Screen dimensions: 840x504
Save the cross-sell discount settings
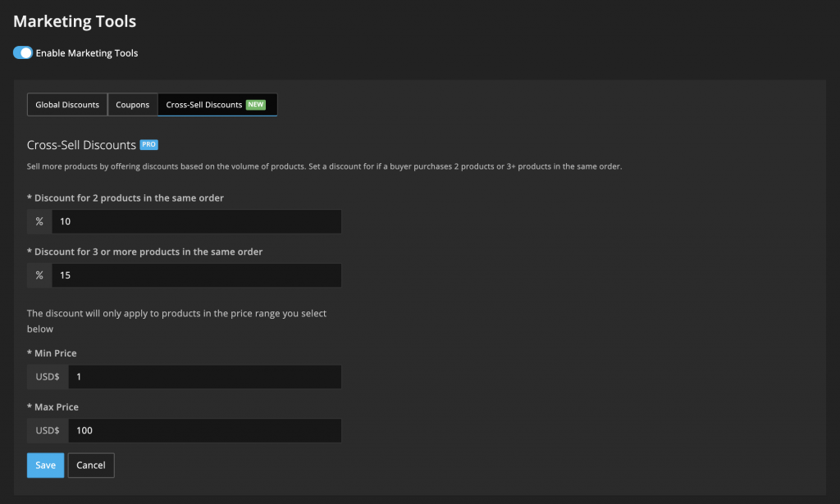pos(46,465)
